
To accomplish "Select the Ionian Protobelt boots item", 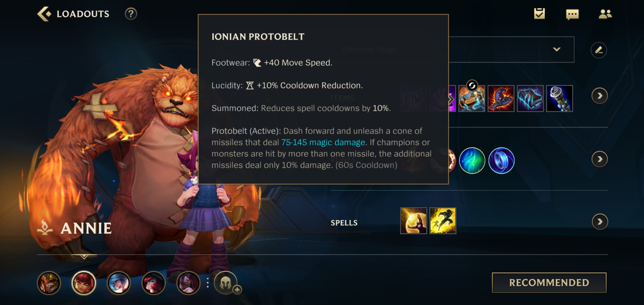I will coord(472,98).
